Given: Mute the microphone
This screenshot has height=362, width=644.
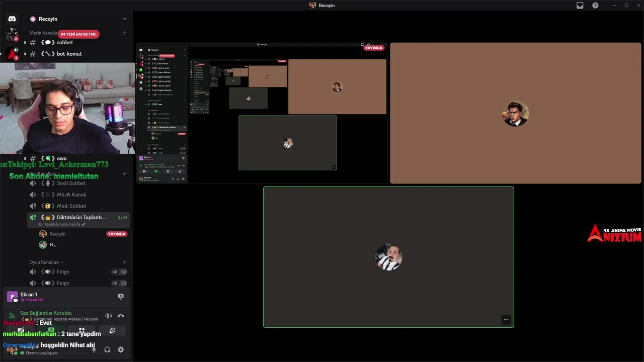Looking at the screenshot, I should 94,349.
